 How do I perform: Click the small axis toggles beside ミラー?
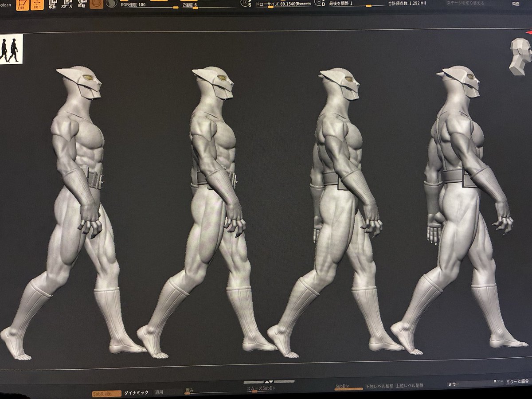point(498,382)
